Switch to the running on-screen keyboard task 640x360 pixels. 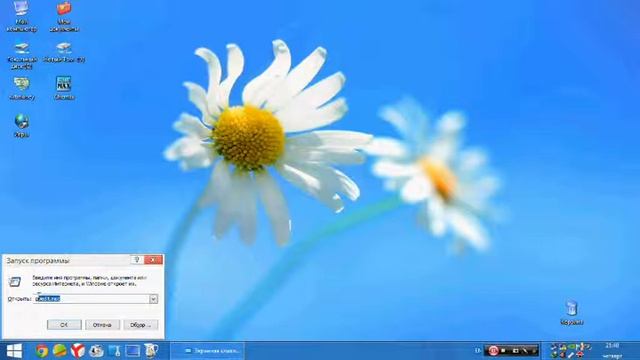(208, 351)
